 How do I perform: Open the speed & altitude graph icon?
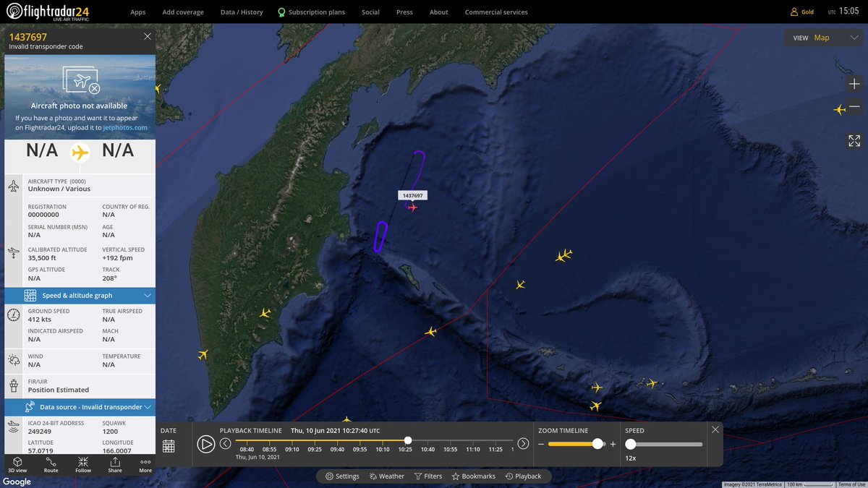point(30,295)
